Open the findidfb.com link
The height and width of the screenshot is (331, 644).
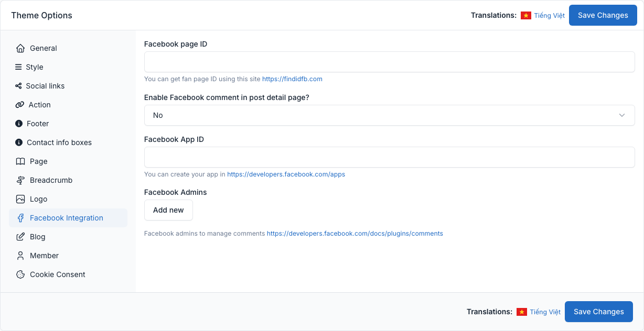click(292, 79)
